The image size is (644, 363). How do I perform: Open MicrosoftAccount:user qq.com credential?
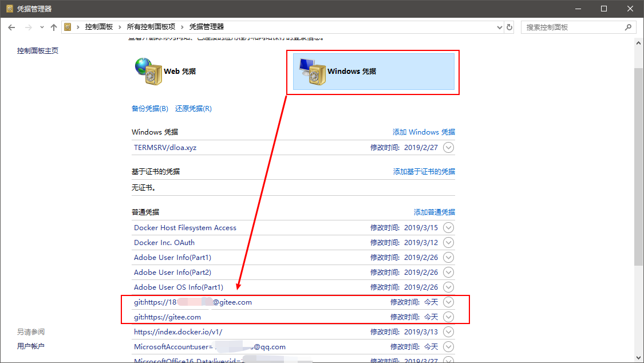pos(210,346)
